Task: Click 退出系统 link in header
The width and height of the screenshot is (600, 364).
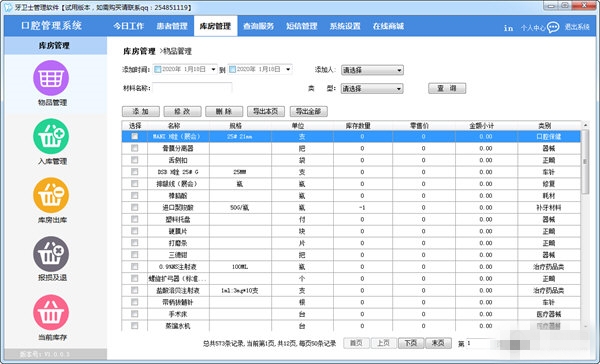Action: point(577,27)
